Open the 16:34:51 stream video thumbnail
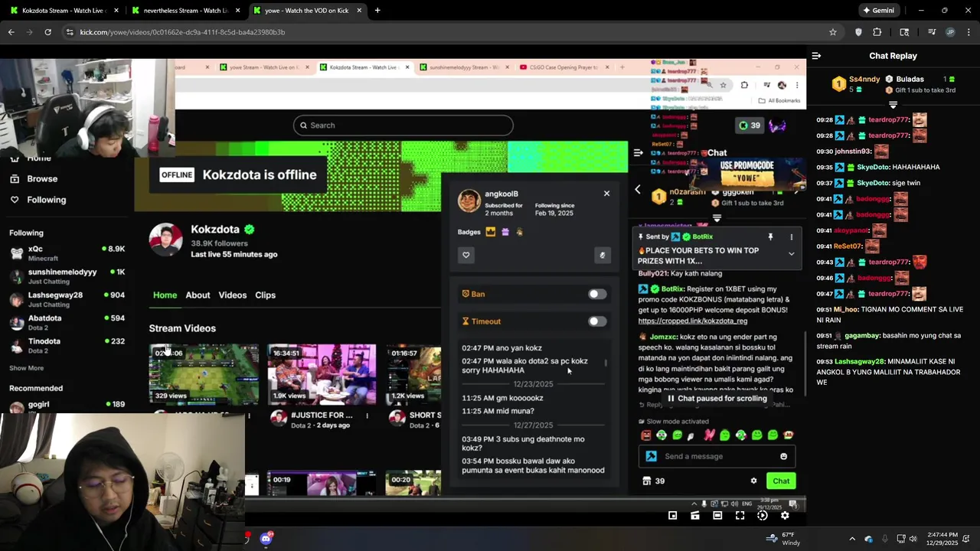This screenshot has width=980, height=551. [x=322, y=374]
